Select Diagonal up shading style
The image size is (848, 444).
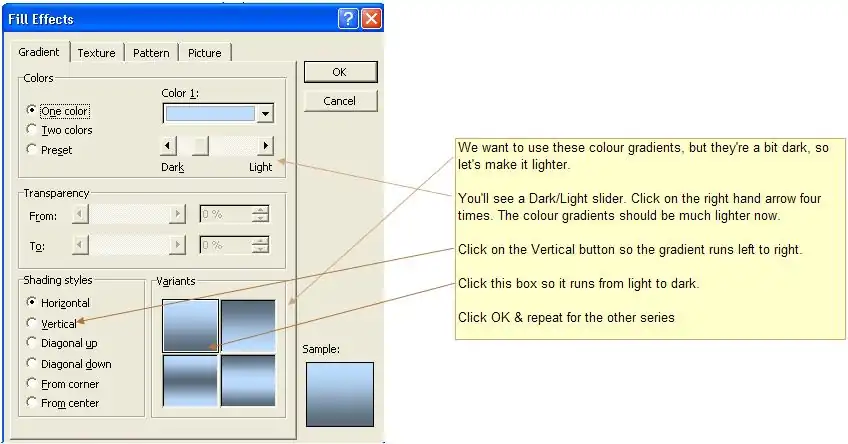point(33,343)
